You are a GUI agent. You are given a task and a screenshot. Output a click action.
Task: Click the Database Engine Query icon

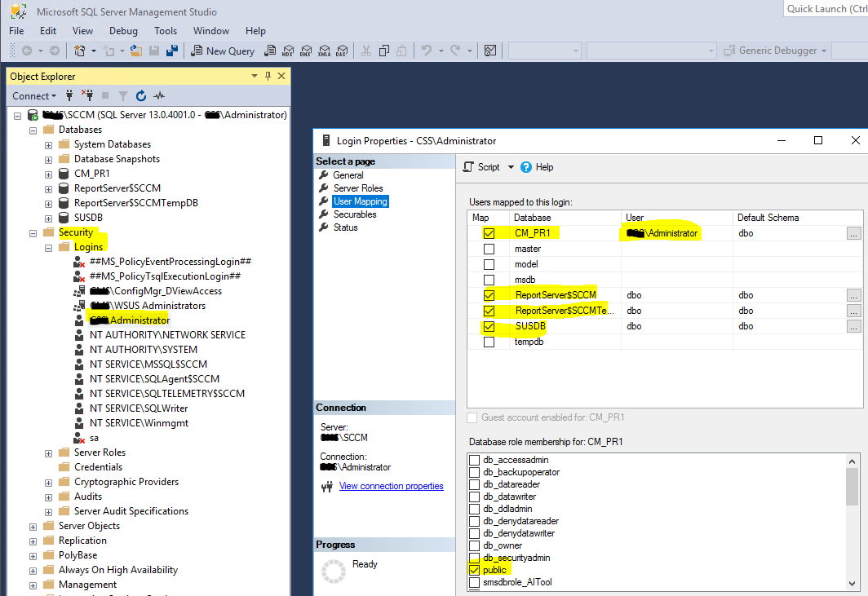point(270,51)
